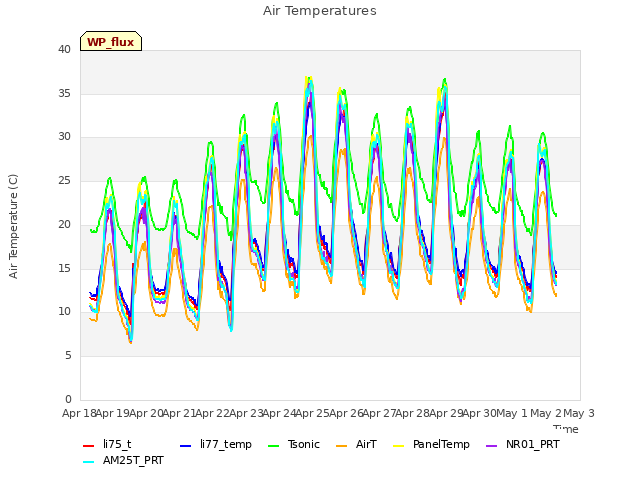Click the blue li77_temp legend swatch
Image resolution: width=640 pixels, height=480 pixels.
[186, 446]
